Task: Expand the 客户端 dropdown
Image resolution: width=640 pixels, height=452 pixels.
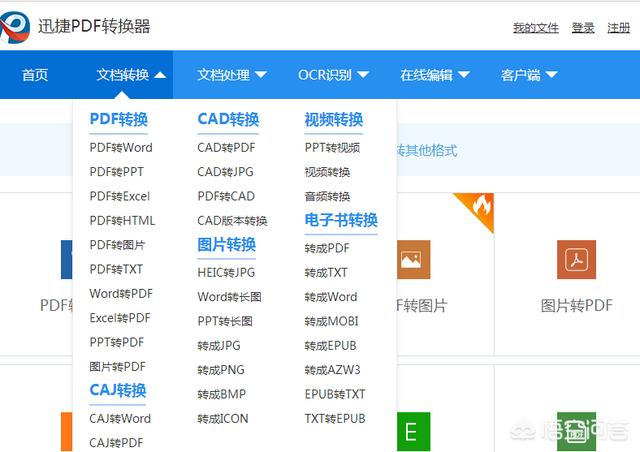Action: click(x=529, y=75)
